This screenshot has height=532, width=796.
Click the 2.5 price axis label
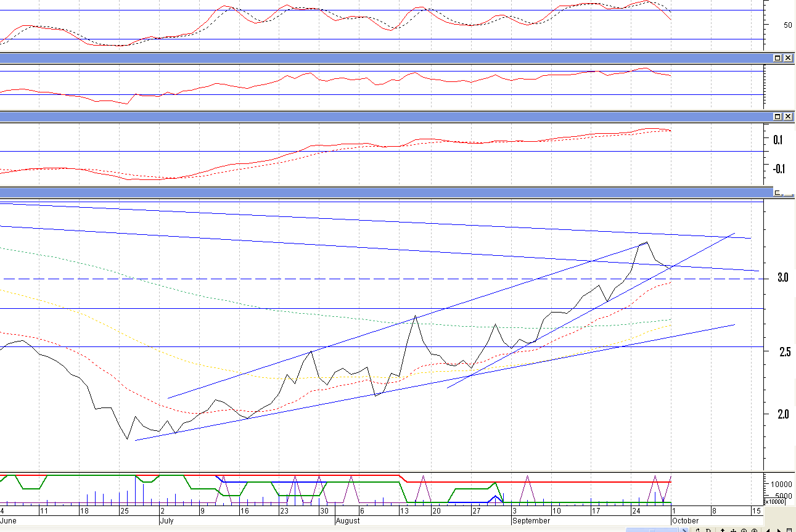click(784, 352)
